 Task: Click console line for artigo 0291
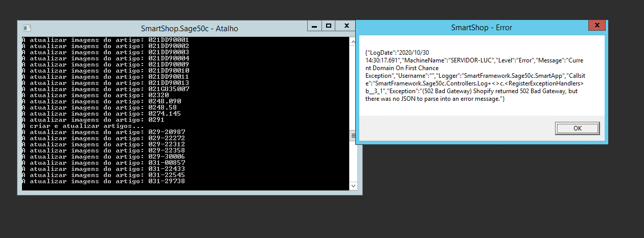(94, 119)
